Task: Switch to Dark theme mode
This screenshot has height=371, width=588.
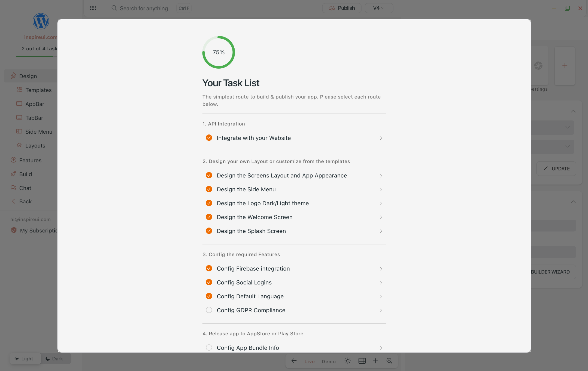Action: (x=54, y=358)
